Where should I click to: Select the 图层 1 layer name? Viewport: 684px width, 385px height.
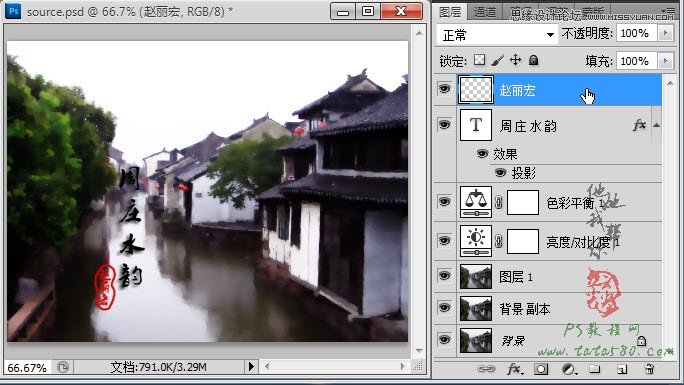click(516, 277)
